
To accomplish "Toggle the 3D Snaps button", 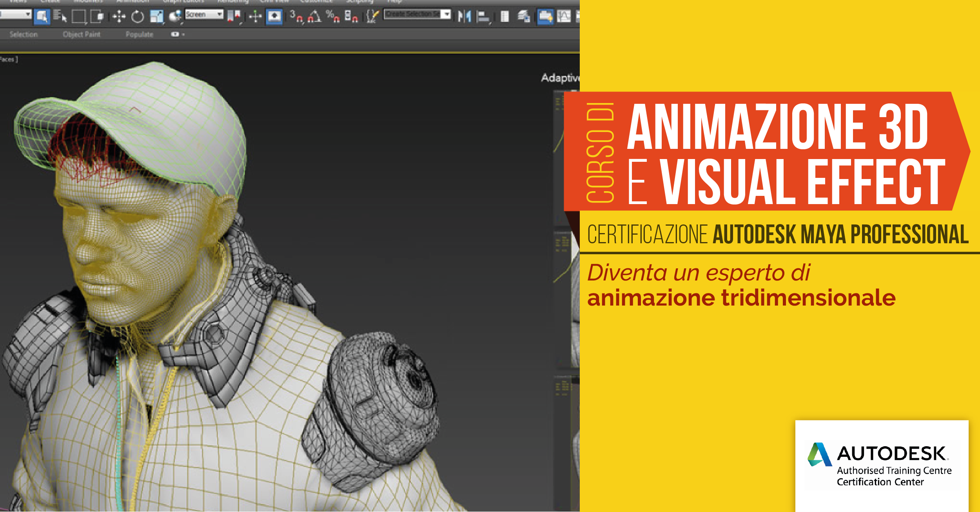I will (296, 16).
